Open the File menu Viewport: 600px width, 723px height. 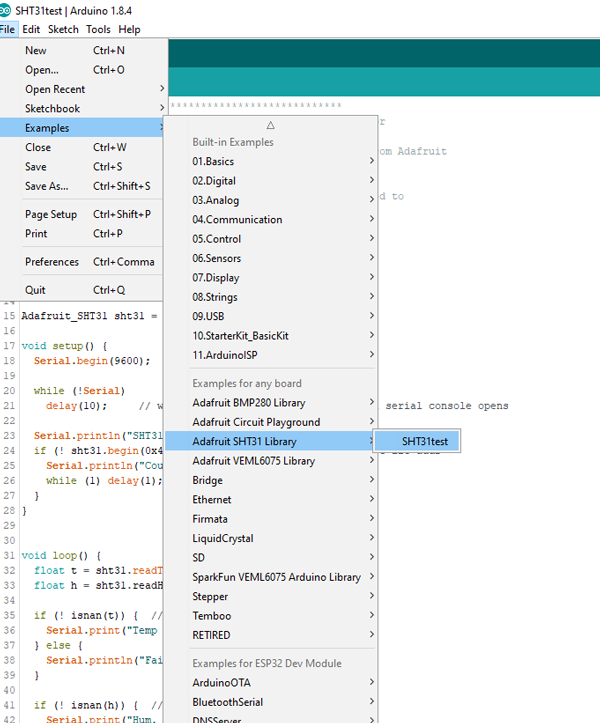pyautogui.click(x=8, y=30)
